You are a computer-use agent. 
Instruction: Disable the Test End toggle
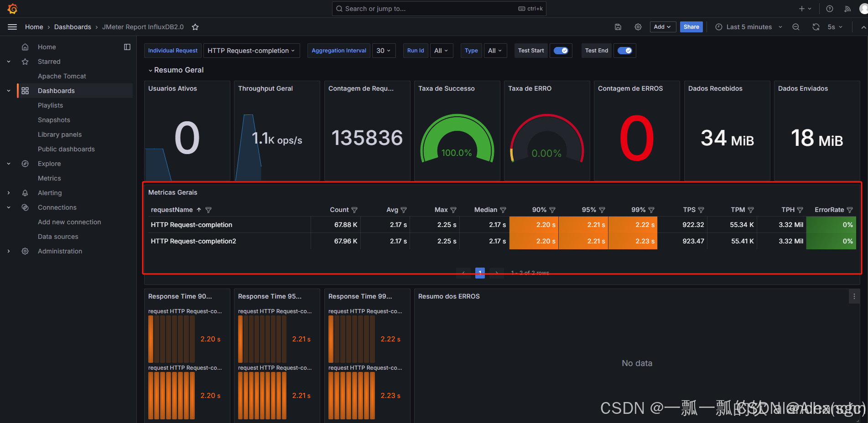coord(624,51)
